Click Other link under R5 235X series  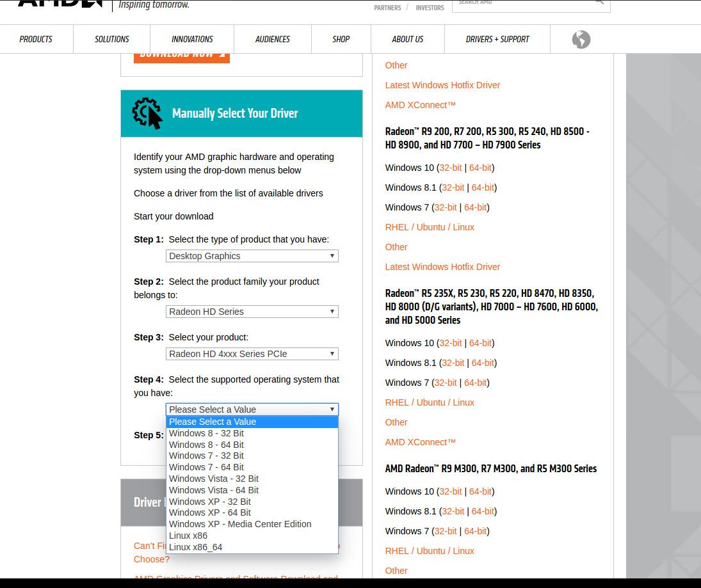click(396, 422)
